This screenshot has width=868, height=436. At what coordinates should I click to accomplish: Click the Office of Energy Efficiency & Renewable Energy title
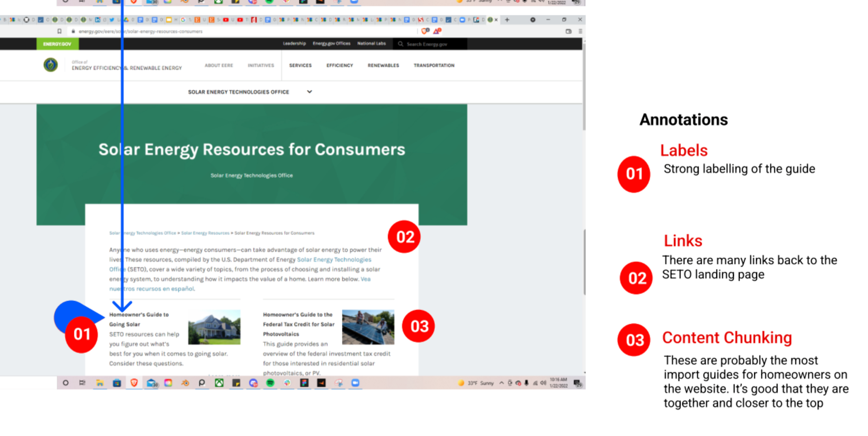127,66
